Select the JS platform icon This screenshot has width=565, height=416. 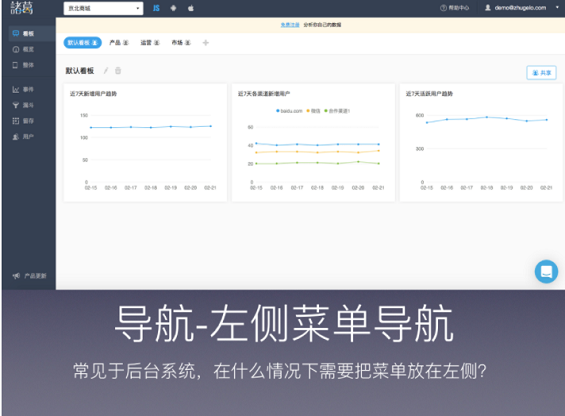156,8
